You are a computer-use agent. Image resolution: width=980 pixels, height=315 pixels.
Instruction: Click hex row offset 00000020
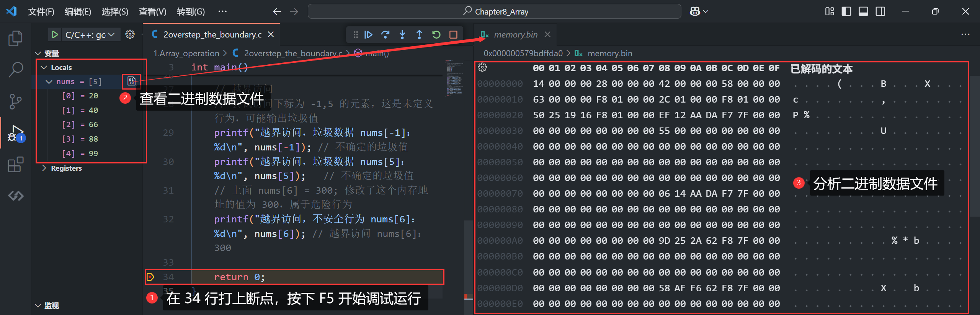[x=500, y=115]
